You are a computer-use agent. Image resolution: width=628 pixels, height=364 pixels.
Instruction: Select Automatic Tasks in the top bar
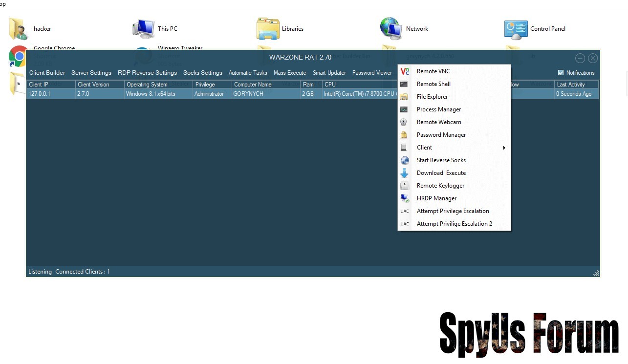pyautogui.click(x=248, y=73)
